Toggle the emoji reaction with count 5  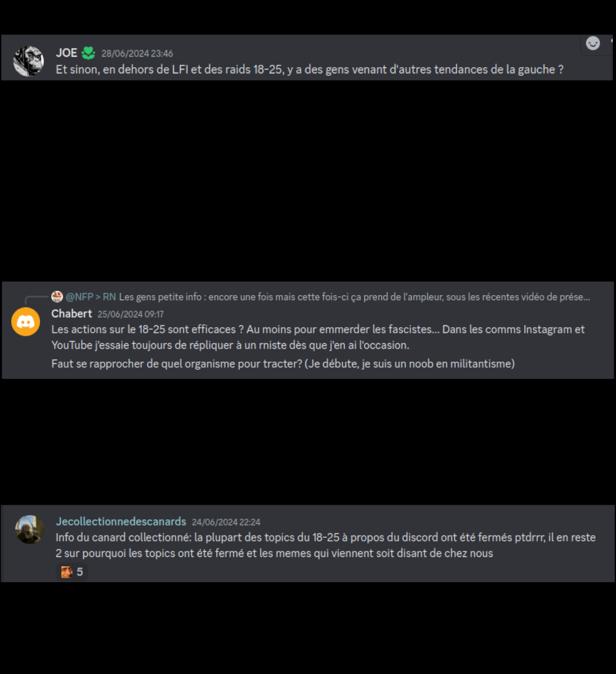tap(72, 572)
